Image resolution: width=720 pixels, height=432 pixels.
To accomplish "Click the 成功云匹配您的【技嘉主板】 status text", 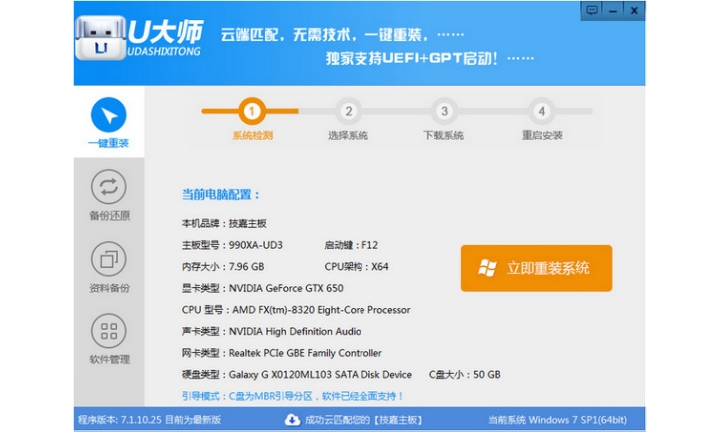I will tap(363, 420).
